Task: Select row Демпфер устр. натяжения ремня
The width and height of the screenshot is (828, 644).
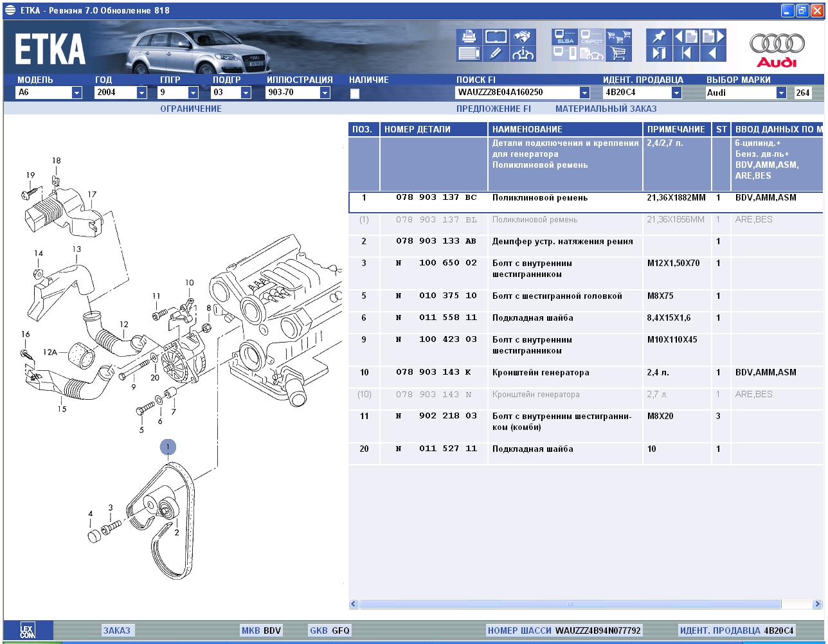Action: (586, 246)
